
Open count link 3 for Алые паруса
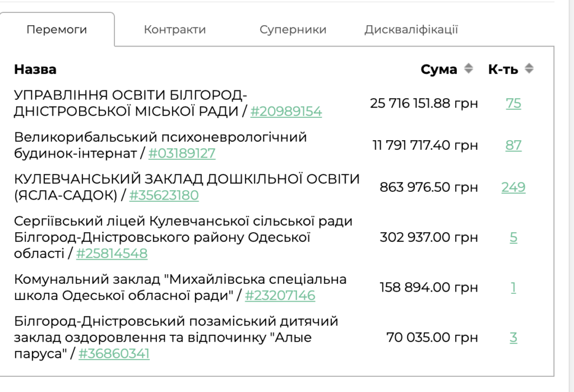pyautogui.click(x=513, y=338)
